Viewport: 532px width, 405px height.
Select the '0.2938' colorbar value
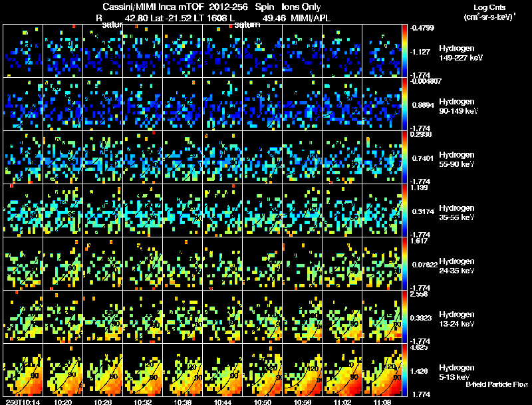click(421, 134)
